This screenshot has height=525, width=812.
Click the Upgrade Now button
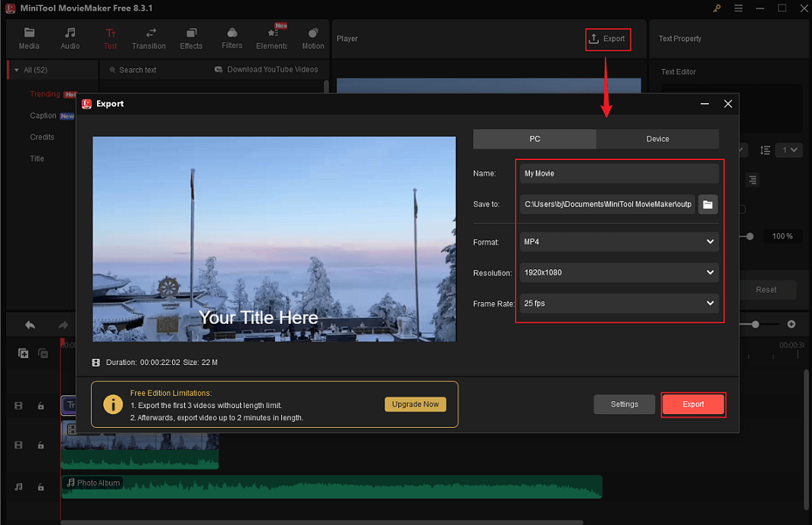(415, 404)
